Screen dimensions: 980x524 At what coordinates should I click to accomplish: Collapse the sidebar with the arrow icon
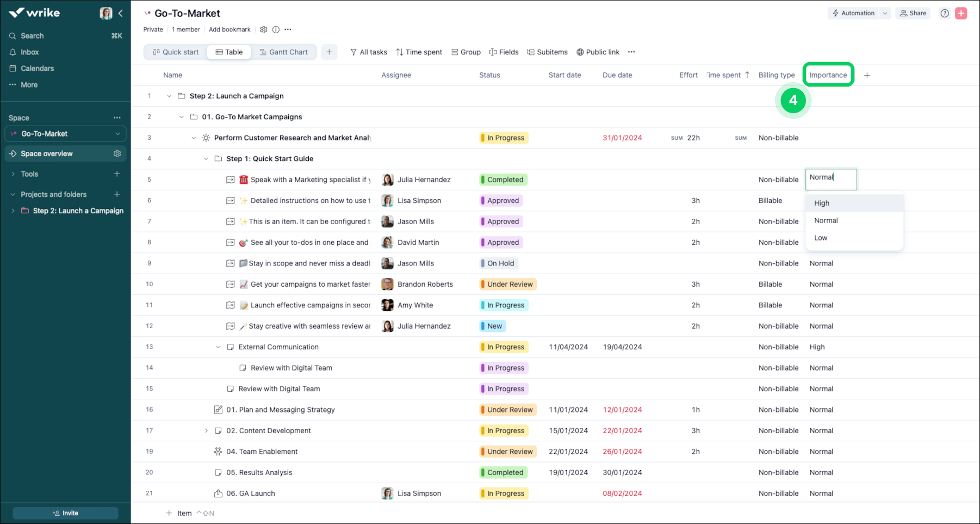point(121,13)
